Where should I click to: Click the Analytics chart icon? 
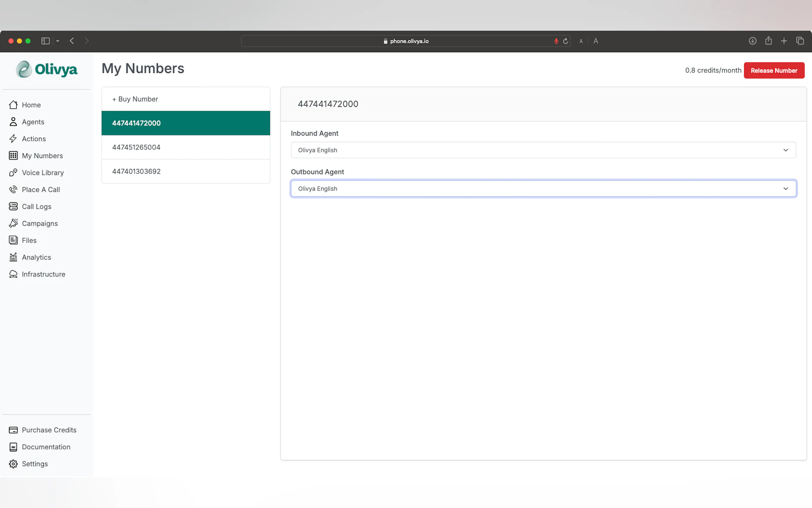[13, 258]
